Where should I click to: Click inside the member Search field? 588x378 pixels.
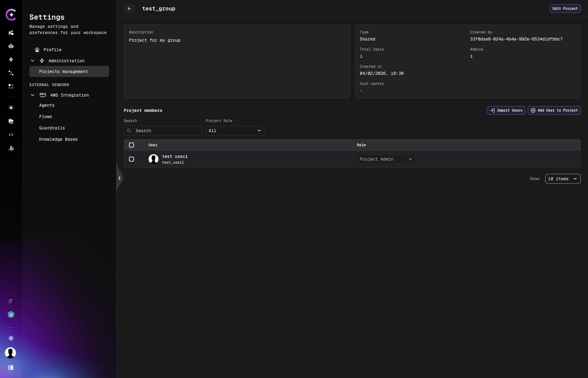click(163, 131)
